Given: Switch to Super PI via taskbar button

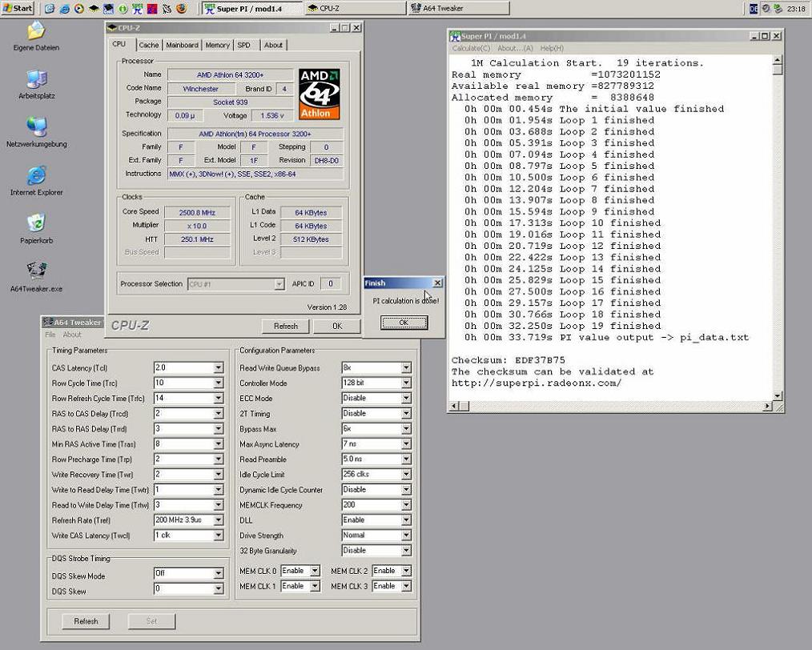Looking at the screenshot, I should (252, 8).
